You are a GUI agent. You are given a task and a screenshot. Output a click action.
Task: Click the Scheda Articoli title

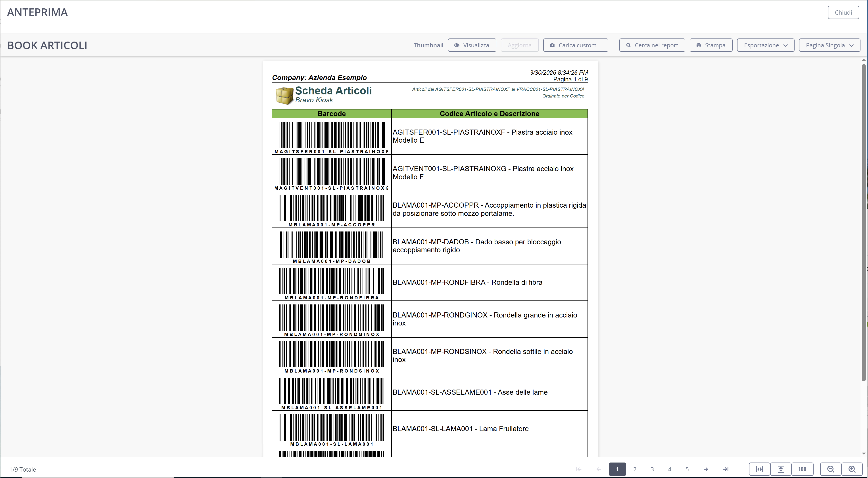click(x=333, y=91)
